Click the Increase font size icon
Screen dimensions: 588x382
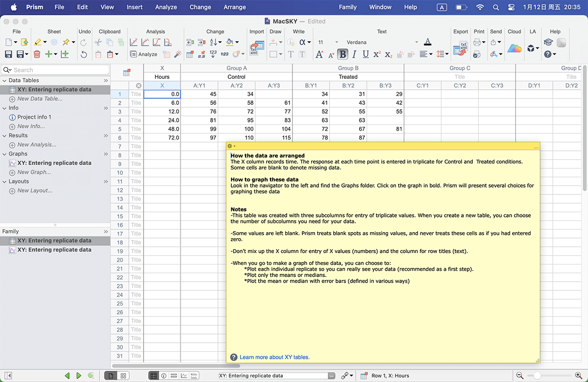pyautogui.click(x=319, y=54)
